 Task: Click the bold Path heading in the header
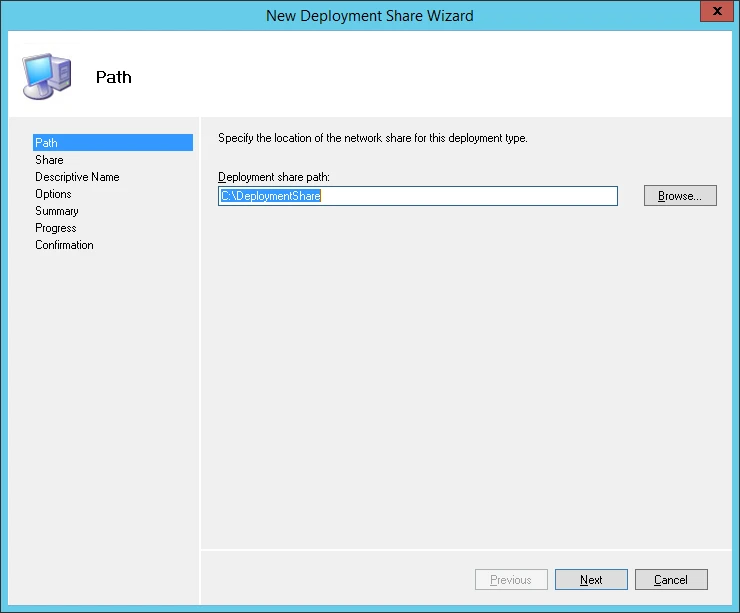pos(113,77)
